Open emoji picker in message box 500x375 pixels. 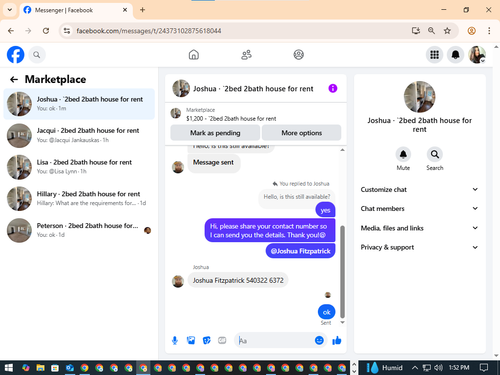click(x=319, y=340)
